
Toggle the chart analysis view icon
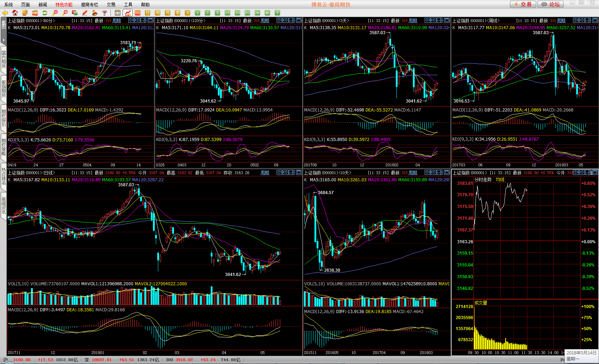coord(128,13)
